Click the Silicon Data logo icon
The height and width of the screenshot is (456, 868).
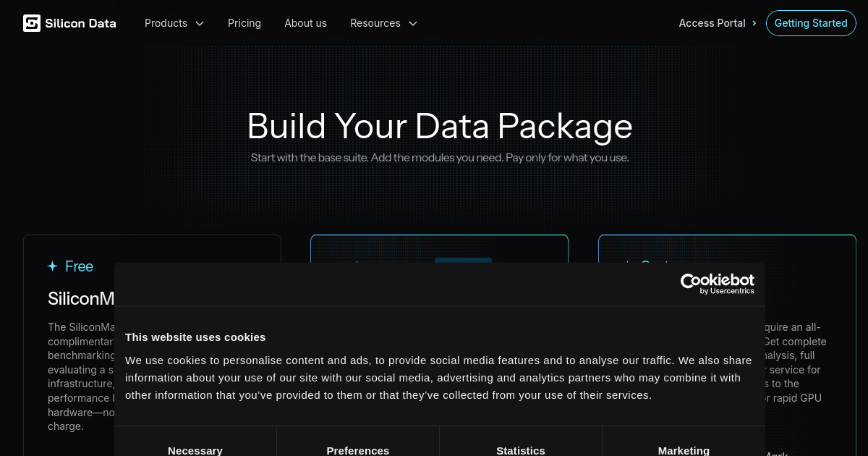click(x=32, y=23)
